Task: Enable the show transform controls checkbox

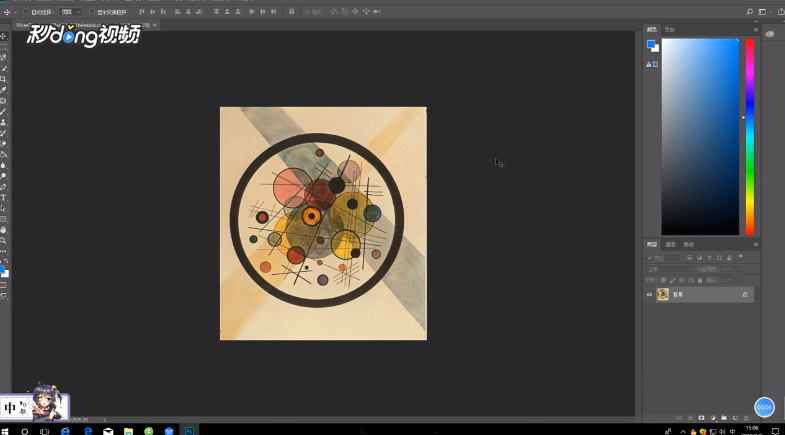Action: coord(92,12)
